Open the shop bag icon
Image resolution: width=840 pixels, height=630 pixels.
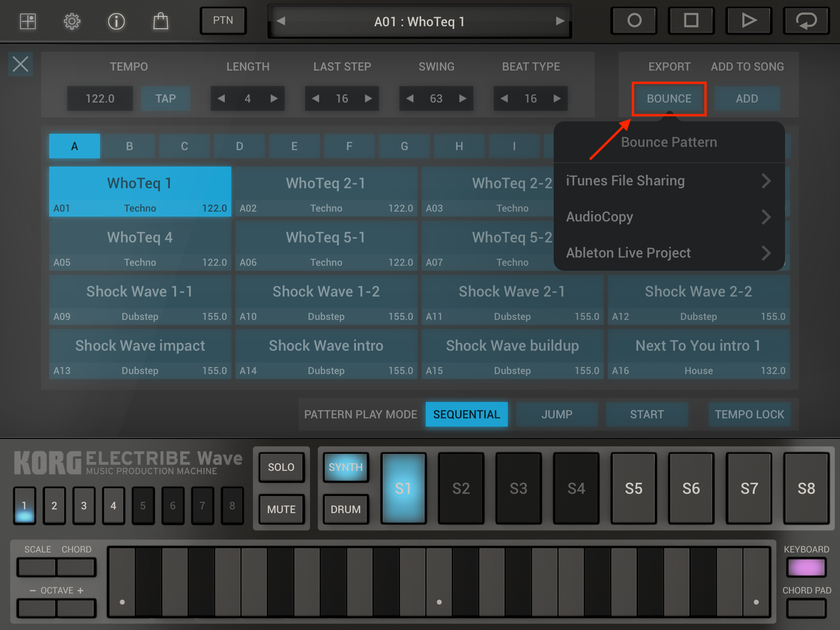[x=160, y=21]
